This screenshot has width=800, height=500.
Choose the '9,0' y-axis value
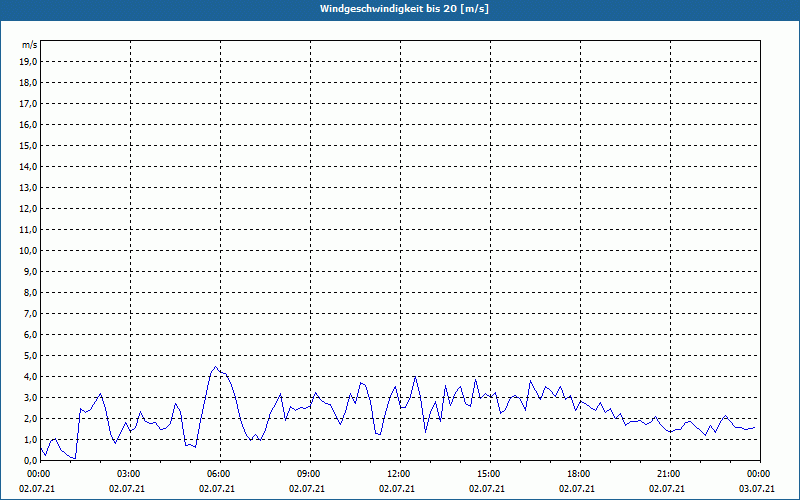[x=30, y=271]
